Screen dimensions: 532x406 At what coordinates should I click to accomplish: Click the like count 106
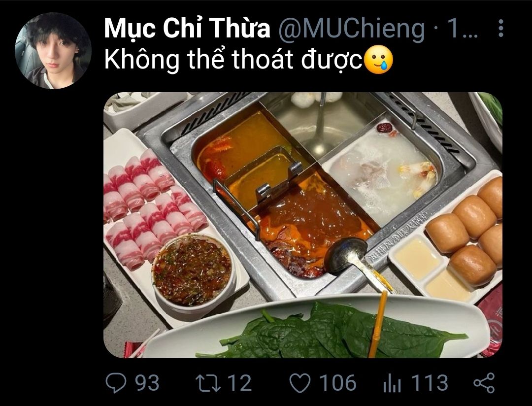(338, 383)
